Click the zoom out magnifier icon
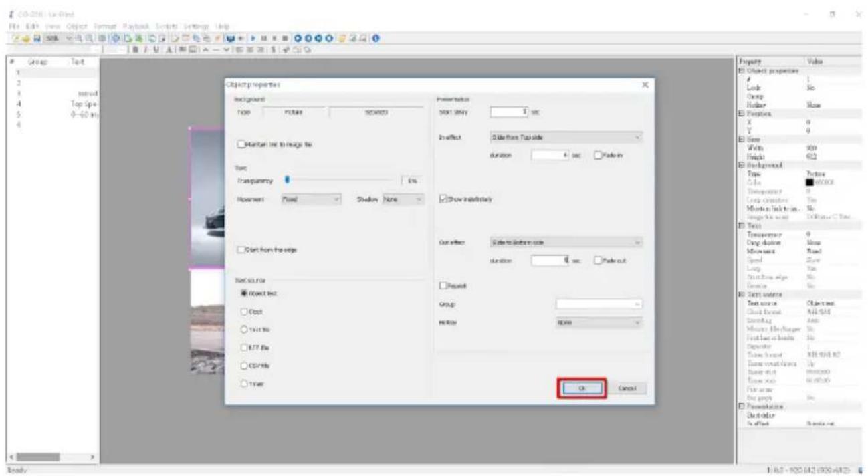Screen dimensions: 868x476 (89, 39)
